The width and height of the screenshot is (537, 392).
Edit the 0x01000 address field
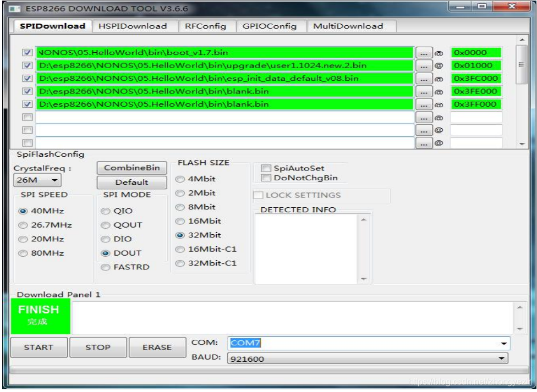[x=476, y=66]
